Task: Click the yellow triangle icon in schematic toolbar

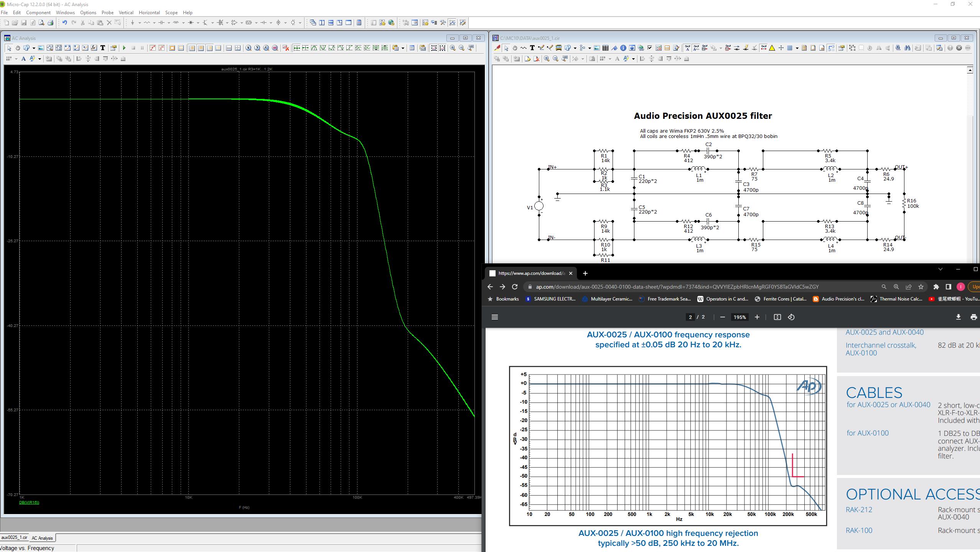Action: tap(772, 48)
